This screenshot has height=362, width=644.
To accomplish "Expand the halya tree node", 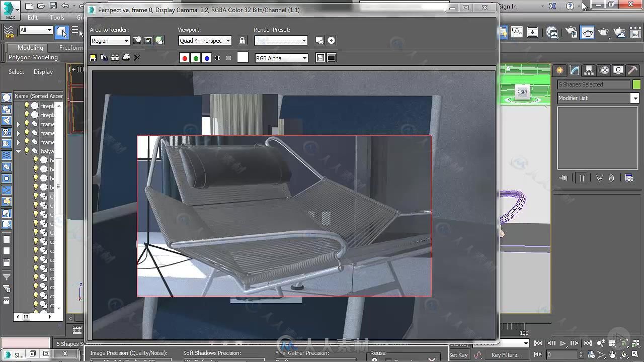I will tap(19, 151).
